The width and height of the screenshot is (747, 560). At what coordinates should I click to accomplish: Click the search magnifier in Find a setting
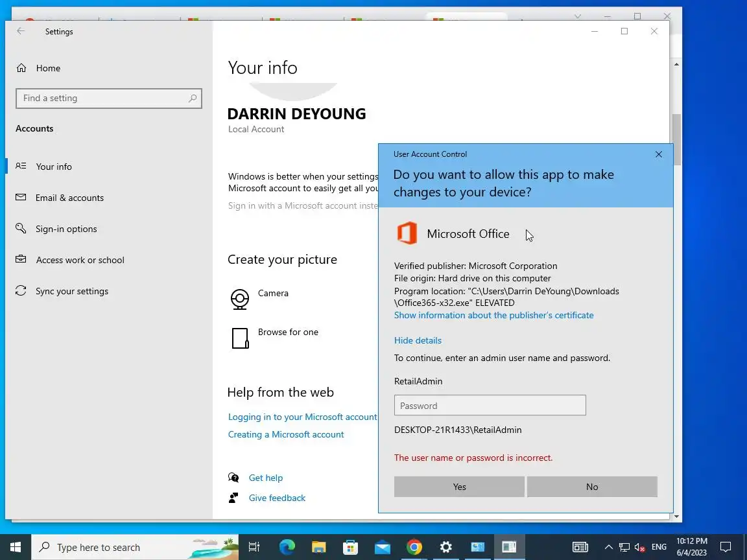(193, 98)
